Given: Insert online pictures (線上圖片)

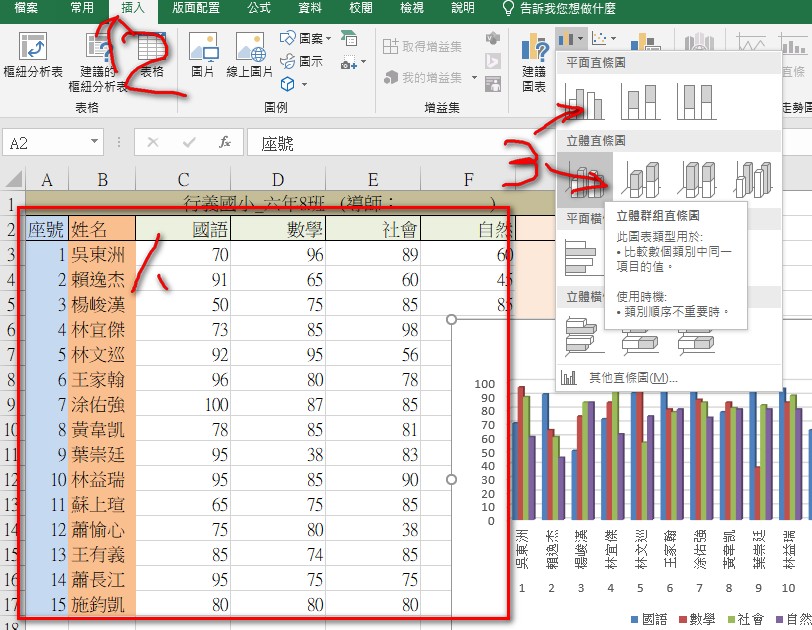Looking at the screenshot, I should coord(250,55).
